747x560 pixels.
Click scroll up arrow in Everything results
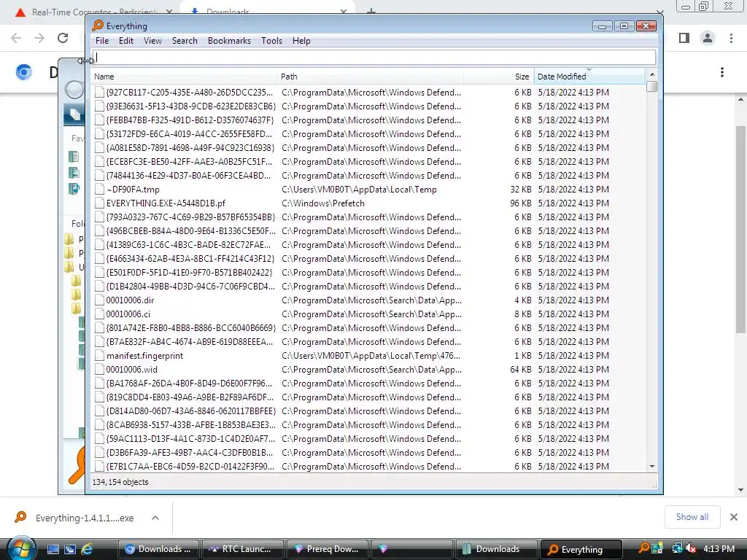pos(652,74)
